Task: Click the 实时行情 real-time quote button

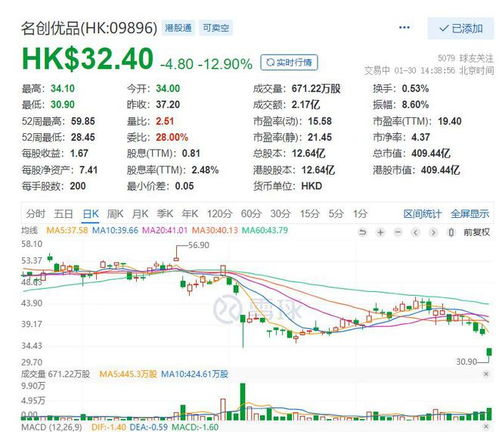Action: tap(289, 62)
